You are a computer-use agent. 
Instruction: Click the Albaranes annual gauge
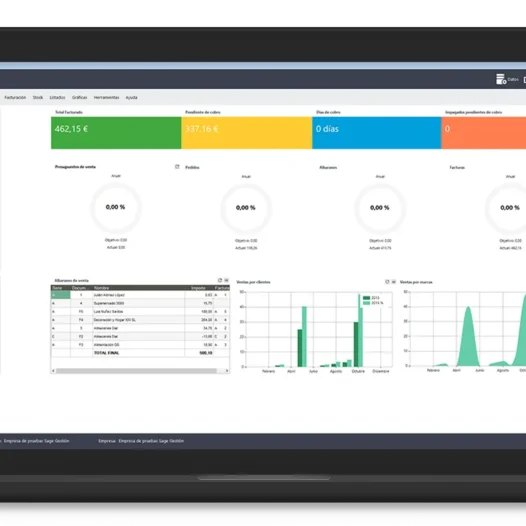[x=380, y=208]
